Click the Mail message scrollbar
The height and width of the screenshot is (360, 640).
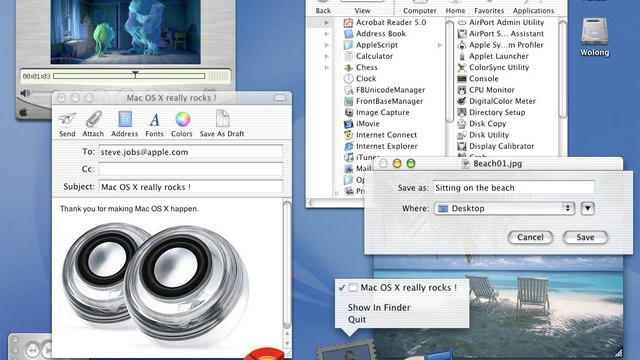287,264
